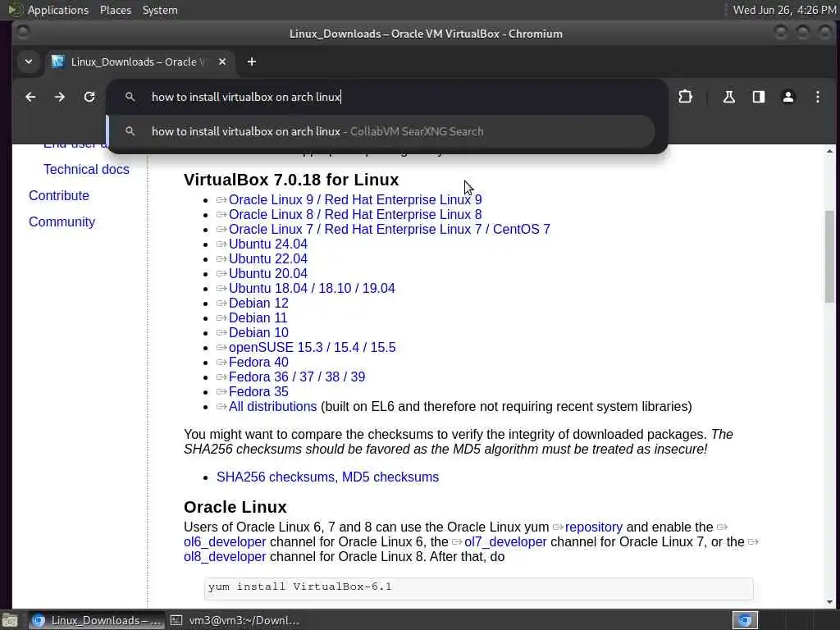Switch to the vm3@vm3 terminal taskbar button
Screen dimensions: 840x630
235,620
